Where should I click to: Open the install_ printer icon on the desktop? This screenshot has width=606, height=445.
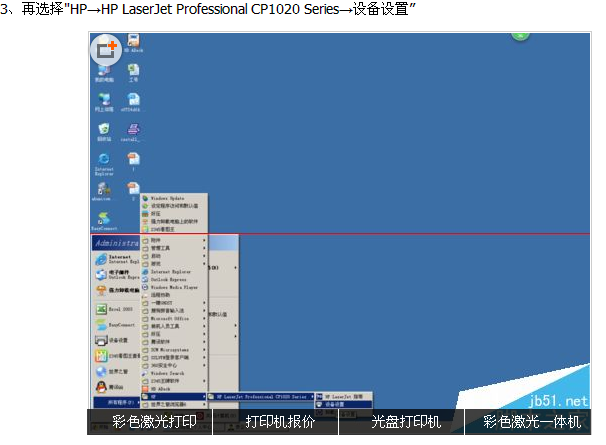pyautogui.click(x=131, y=132)
